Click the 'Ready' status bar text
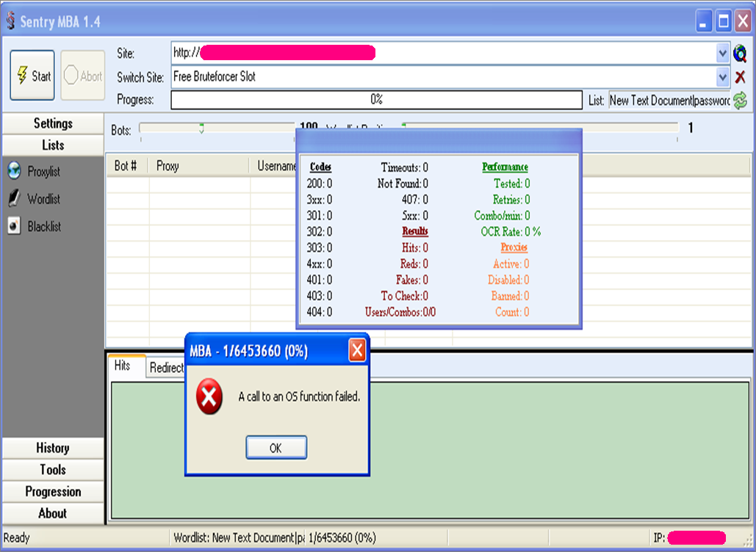 16,537
